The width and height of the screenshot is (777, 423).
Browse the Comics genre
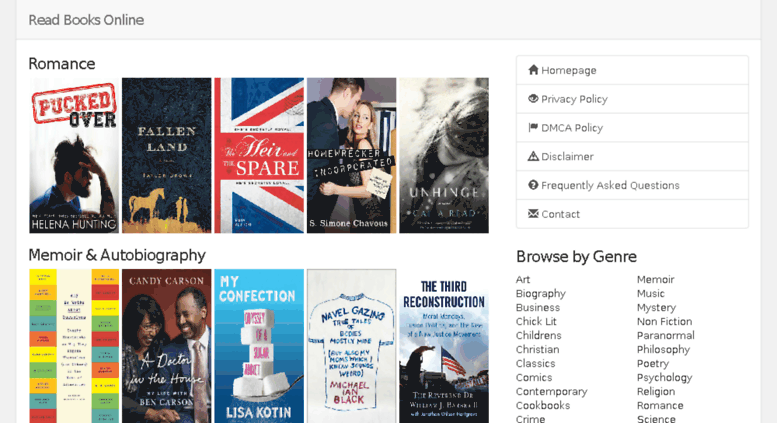(534, 377)
